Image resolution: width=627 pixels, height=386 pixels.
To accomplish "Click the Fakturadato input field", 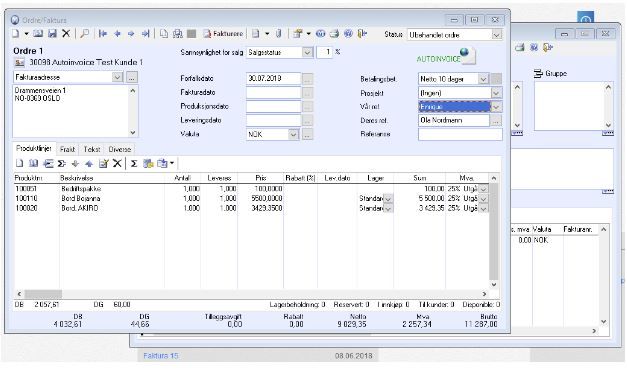I will coord(273,92).
